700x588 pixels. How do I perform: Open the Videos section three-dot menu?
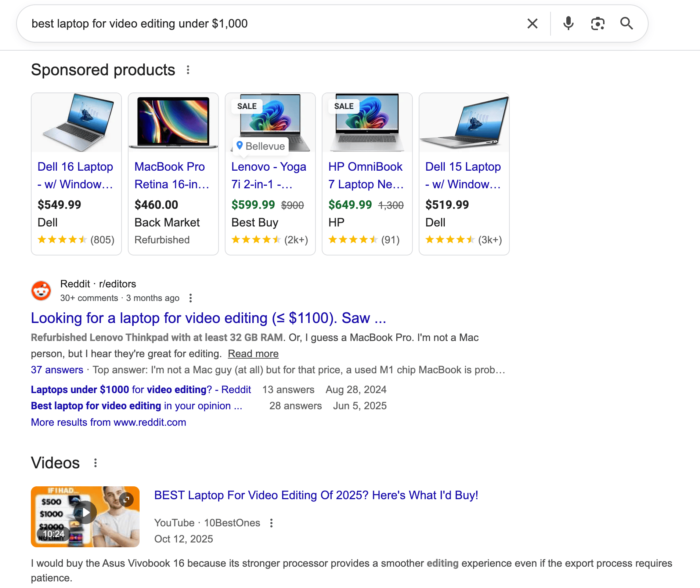(95, 463)
